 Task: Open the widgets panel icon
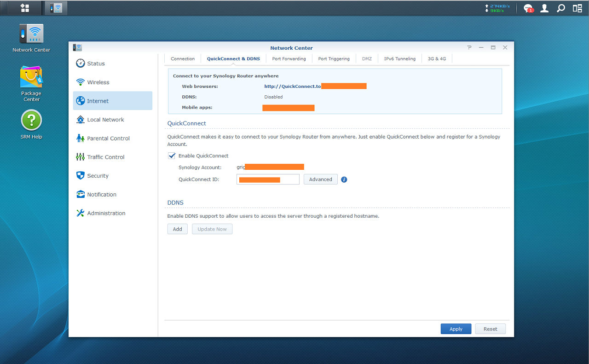tap(577, 8)
